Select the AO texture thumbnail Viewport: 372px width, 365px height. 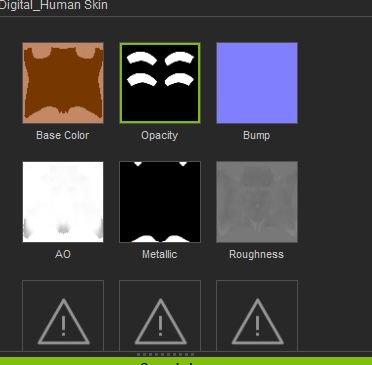point(63,202)
